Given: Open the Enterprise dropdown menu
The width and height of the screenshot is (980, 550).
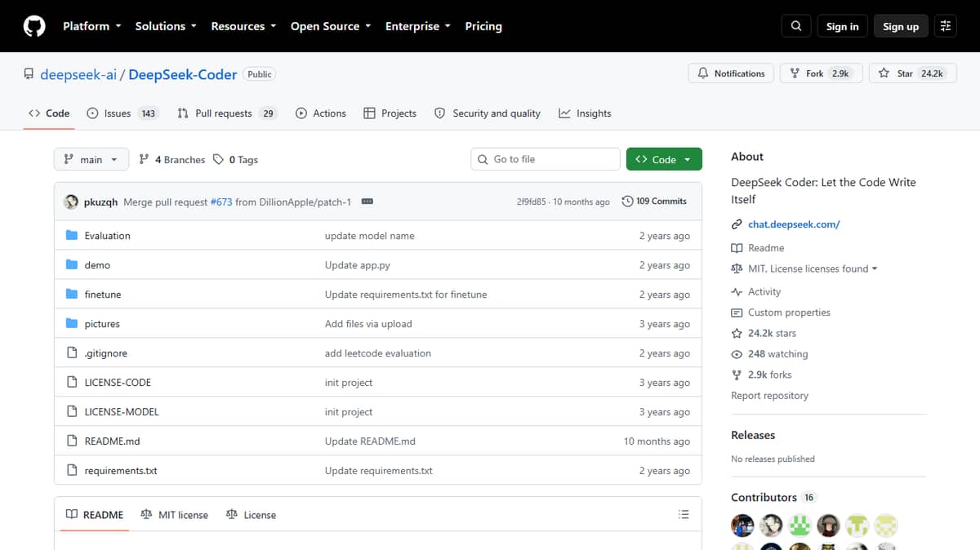Looking at the screenshot, I should click(418, 26).
